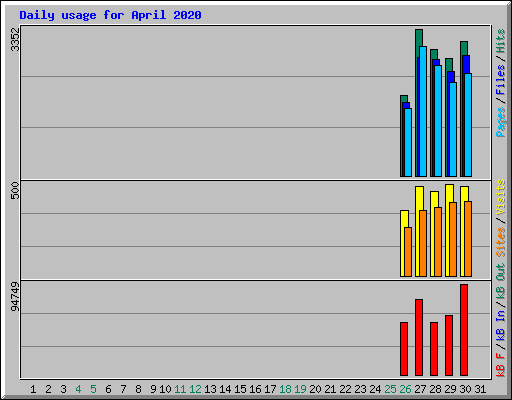Click green day 11 on the x-axis

click(x=180, y=389)
